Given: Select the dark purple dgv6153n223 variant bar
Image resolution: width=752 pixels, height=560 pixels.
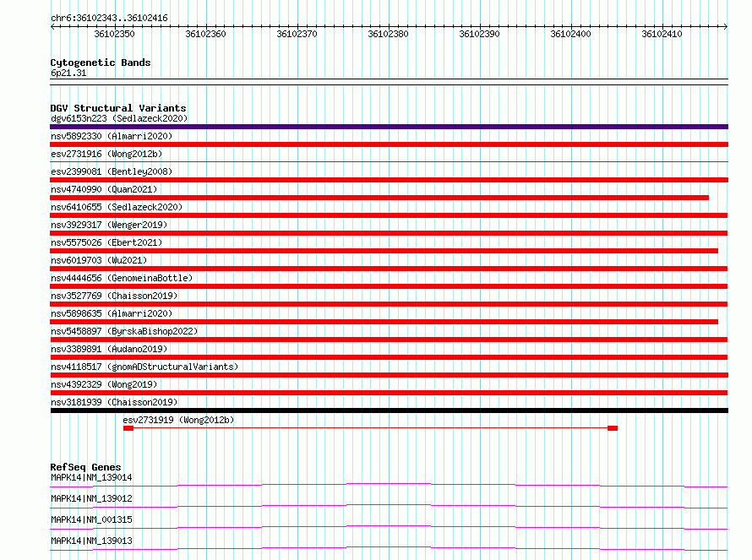Looking at the screenshot, I should coord(389,127).
